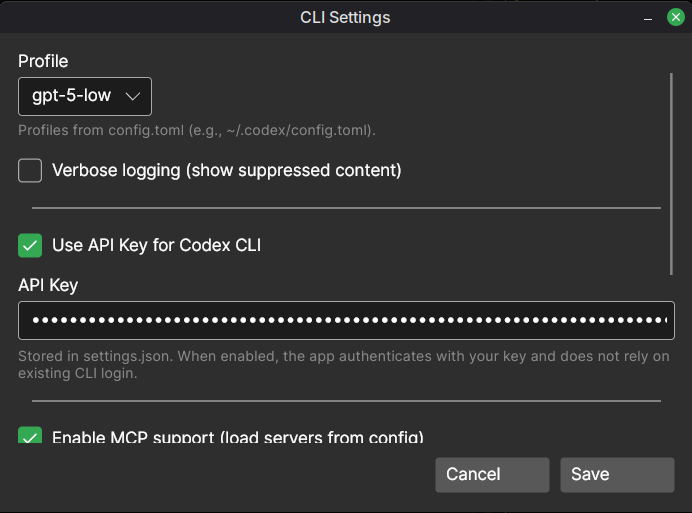The width and height of the screenshot is (692, 513).
Task: Click the 'CLI Settings' title bar text
Action: pos(345,17)
